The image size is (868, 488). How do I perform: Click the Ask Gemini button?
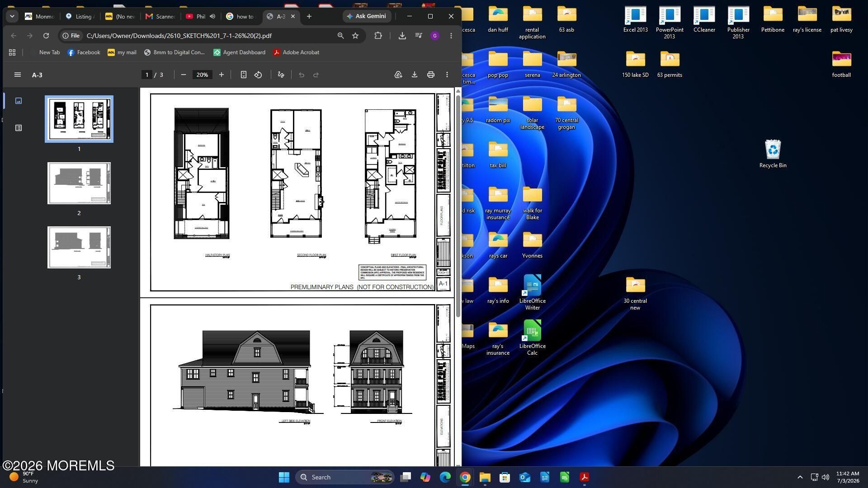click(366, 16)
